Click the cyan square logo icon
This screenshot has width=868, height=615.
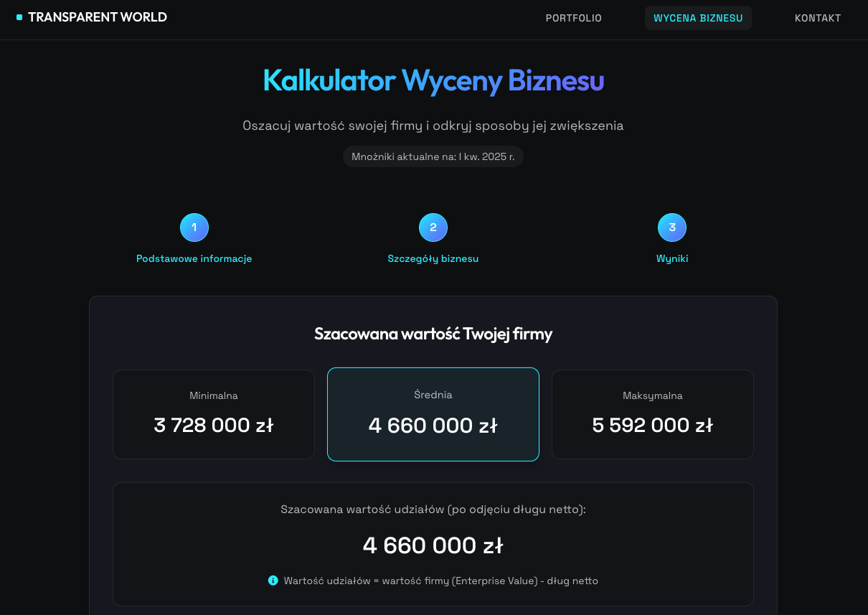[19, 17]
